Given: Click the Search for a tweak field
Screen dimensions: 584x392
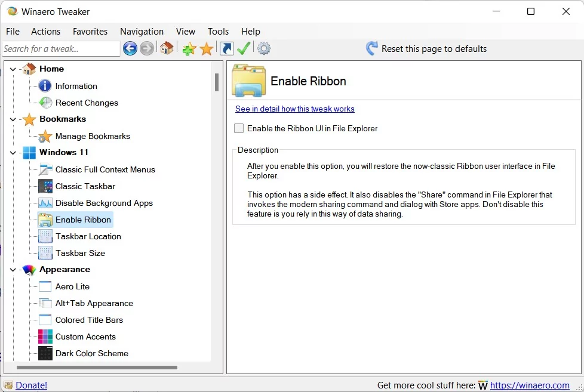Looking at the screenshot, I should pos(61,49).
